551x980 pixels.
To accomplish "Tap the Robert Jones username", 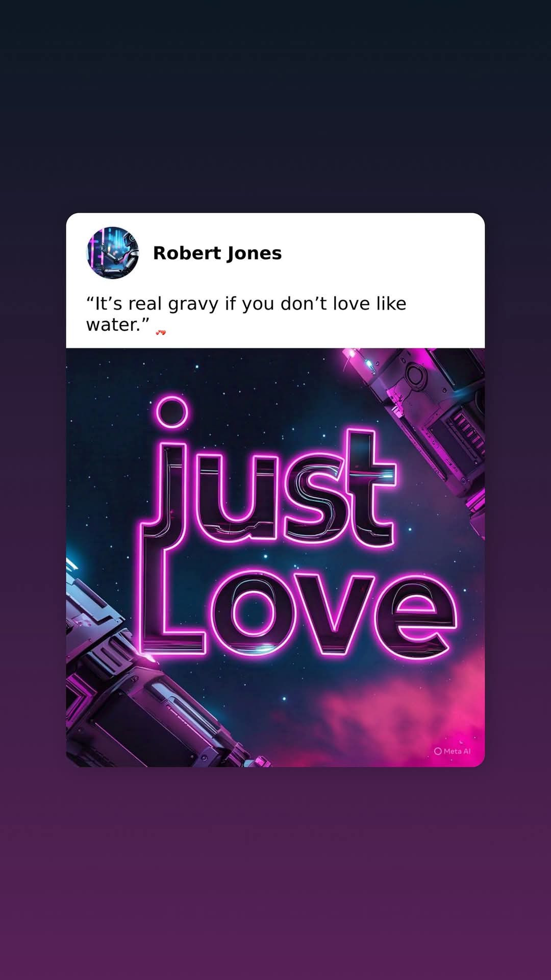I will point(217,253).
